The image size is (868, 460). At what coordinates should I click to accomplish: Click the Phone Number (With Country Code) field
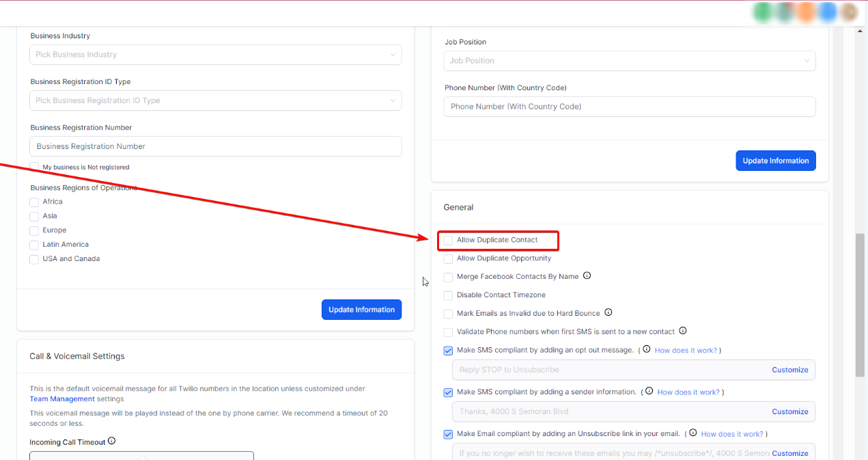(630, 107)
